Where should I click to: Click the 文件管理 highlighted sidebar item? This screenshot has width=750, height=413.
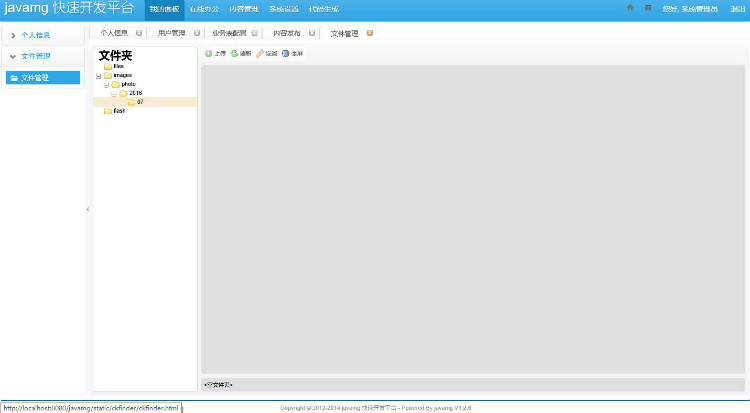tap(43, 78)
